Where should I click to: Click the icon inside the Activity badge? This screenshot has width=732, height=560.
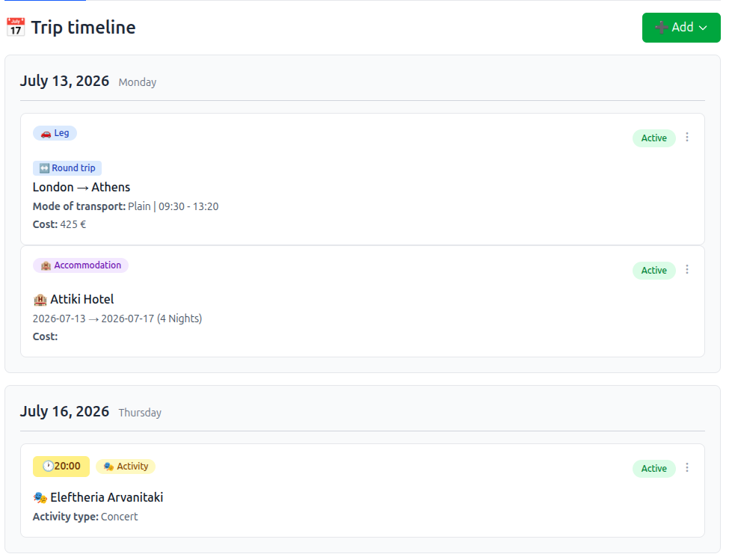(109, 466)
